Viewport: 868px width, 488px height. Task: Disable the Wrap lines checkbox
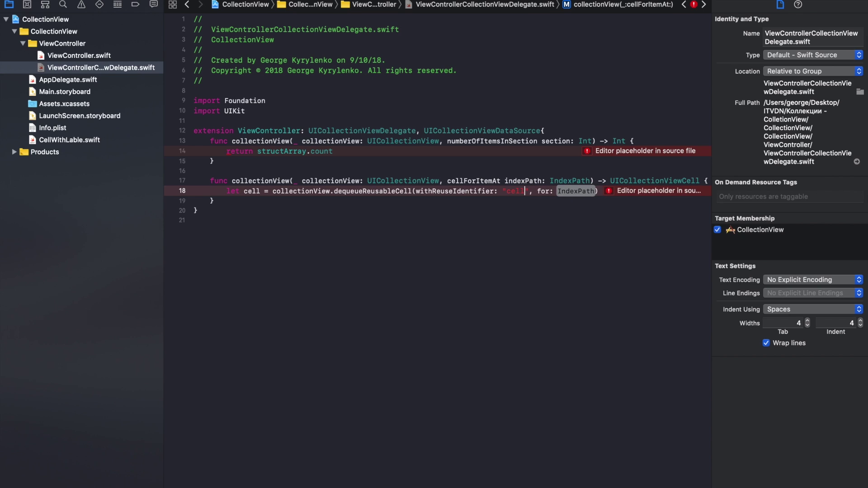point(766,343)
